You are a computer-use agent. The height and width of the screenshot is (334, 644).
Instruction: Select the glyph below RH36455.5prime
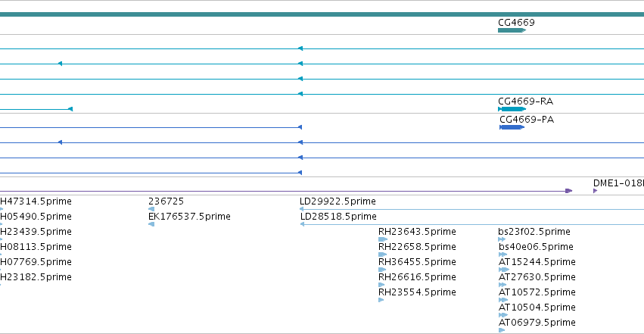tap(382, 270)
